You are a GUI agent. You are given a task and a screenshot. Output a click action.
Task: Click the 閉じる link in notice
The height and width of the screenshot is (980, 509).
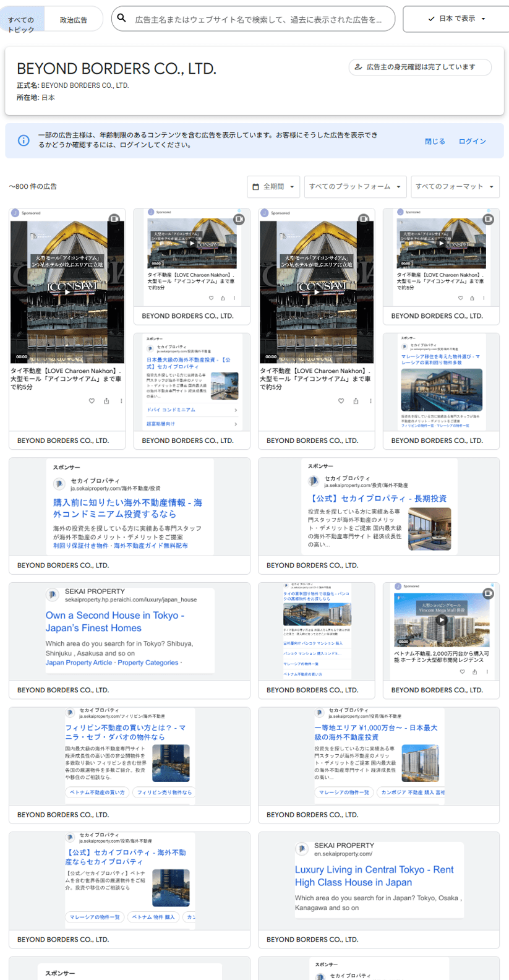click(435, 141)
